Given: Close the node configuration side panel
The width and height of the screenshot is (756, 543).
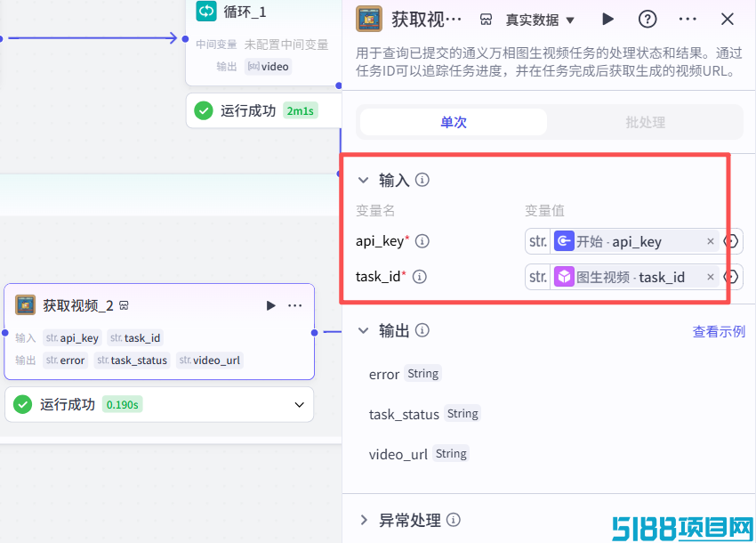Looking at the screenshot, I should (727, 20).
